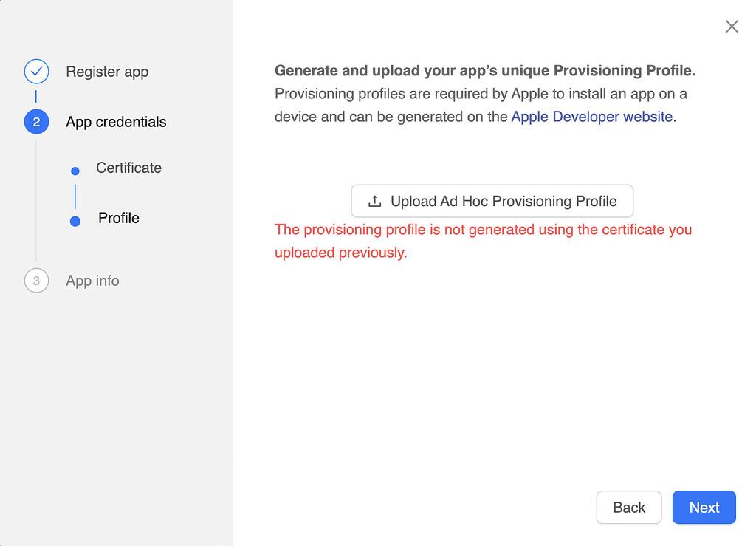Click the connector line between Certificate and Profile

75,196
